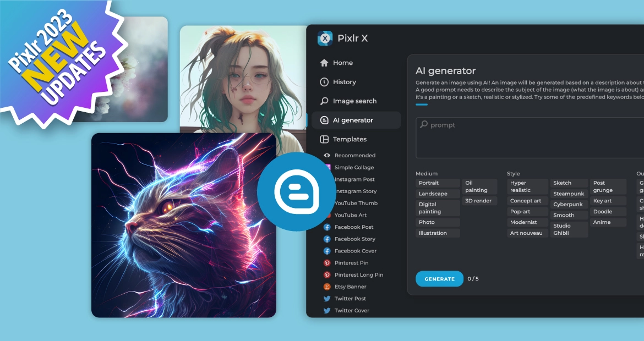The height and width of the screenshot is (341, 644).
Task: Open History via the clock icon
Action: [x=324, y=82]
